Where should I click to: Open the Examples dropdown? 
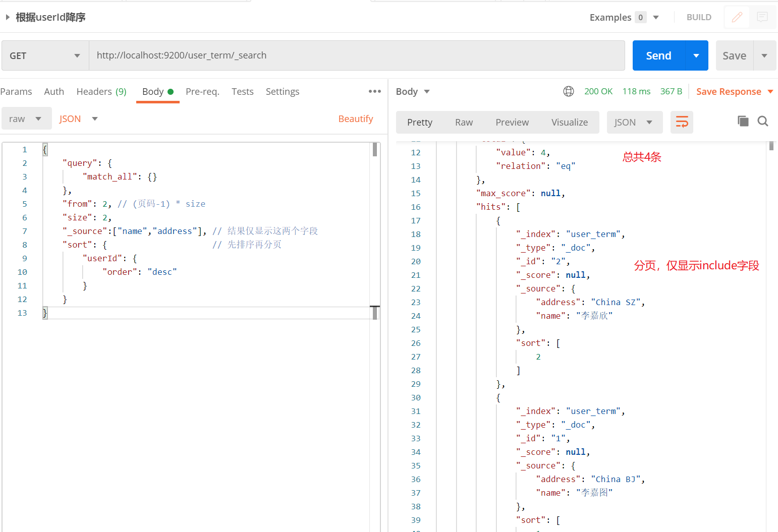click(x=624, y=17)
